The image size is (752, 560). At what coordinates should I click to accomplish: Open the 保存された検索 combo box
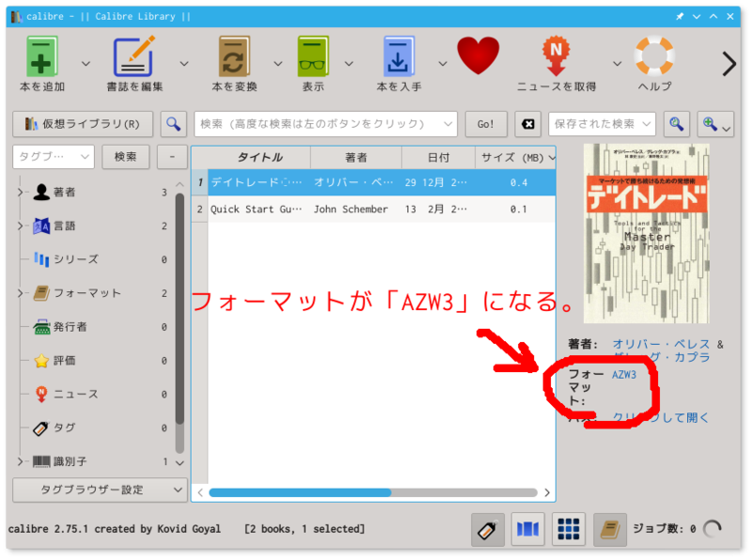tap(602, 124)
